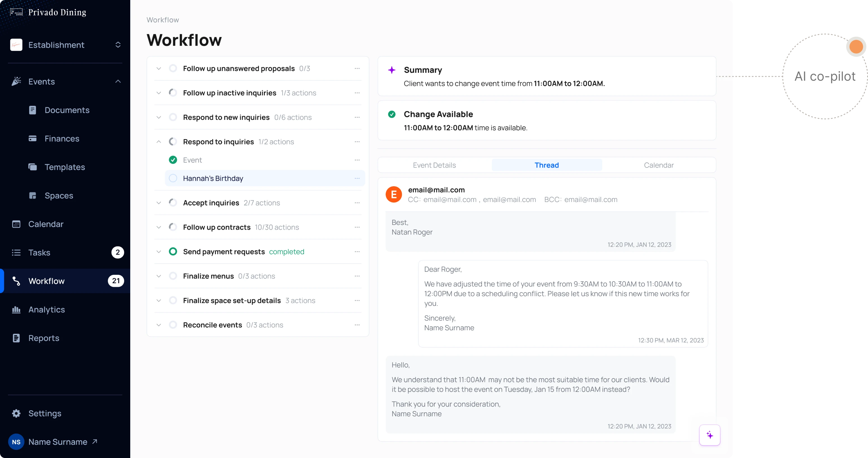The image size is (868, 458).
Task: Open the Establishment switcher
Action: click(x=118, y=45)
